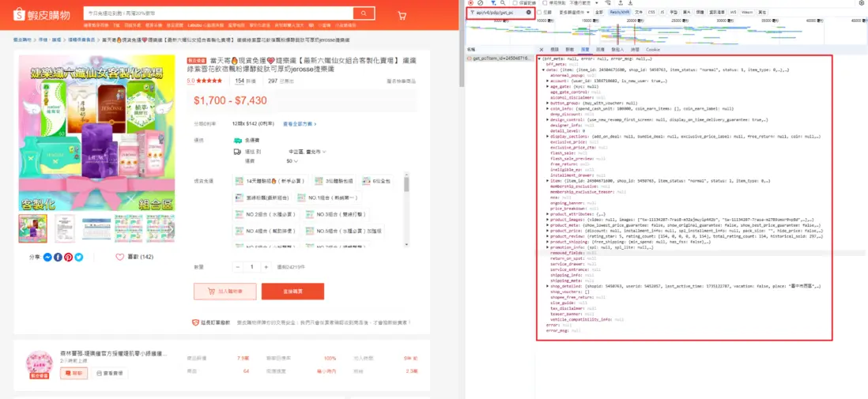Click the view all installment plans link
The width and height of the screenshot is (868, 399).
tap(300, 124)
